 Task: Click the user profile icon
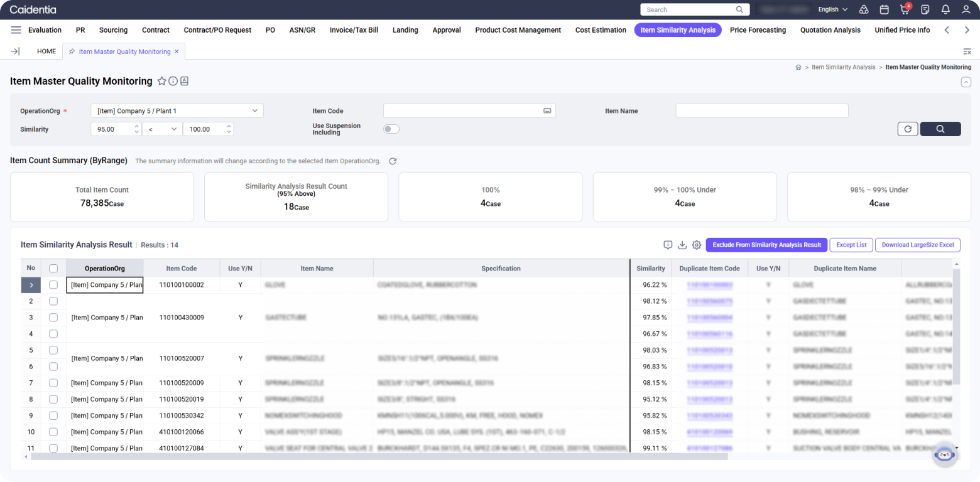966,9
